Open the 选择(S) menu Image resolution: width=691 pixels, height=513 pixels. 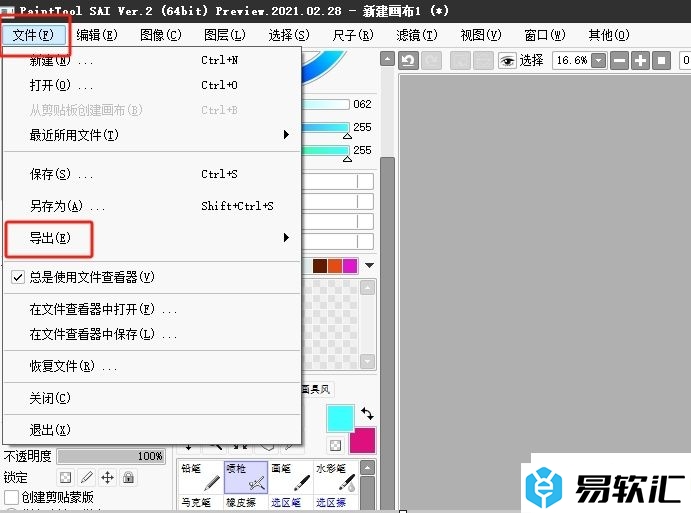(289, 35)
